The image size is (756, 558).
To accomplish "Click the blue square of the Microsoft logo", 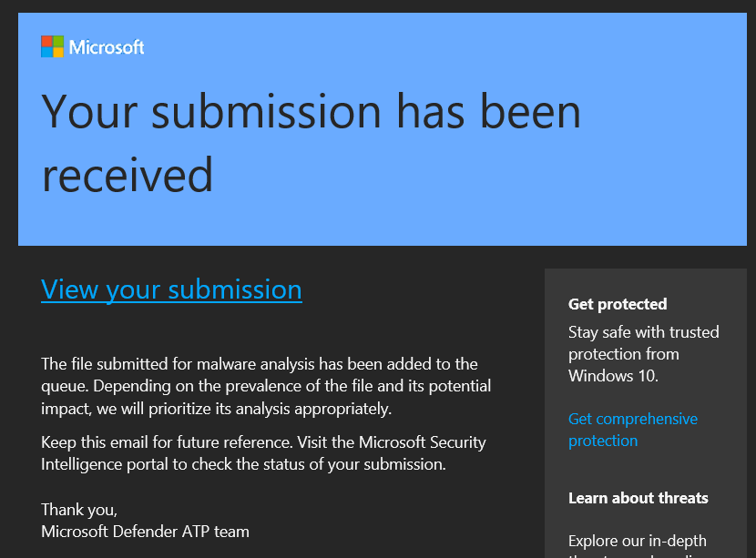I will (46, 53).
